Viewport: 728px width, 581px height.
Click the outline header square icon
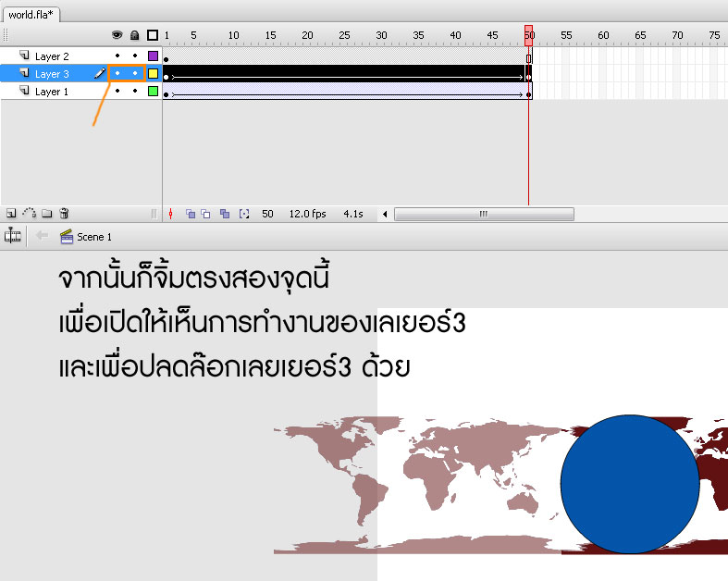coord(153,35)
